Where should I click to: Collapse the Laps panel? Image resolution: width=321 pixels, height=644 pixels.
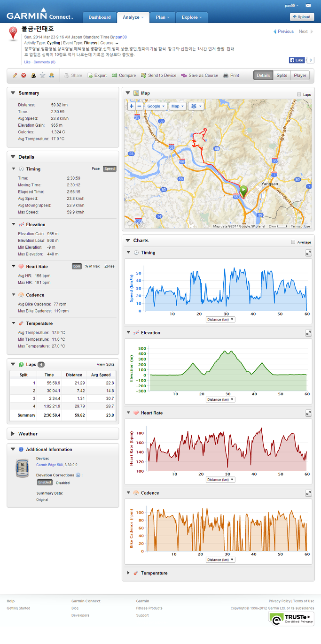point(13,364)
